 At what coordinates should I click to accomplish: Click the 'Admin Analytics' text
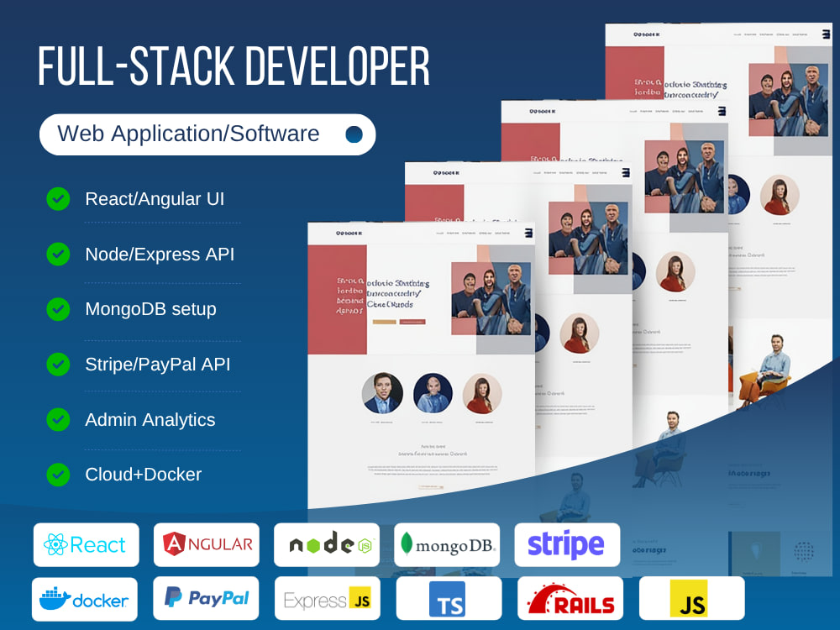150,419
